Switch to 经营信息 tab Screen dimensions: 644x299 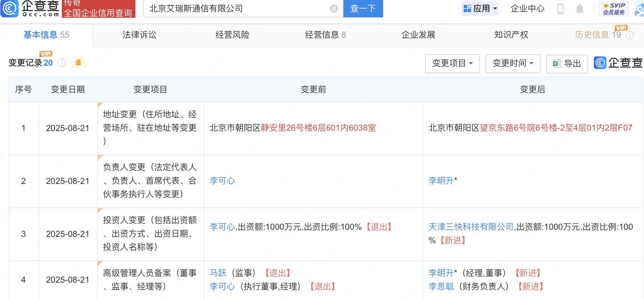(325, 35)
